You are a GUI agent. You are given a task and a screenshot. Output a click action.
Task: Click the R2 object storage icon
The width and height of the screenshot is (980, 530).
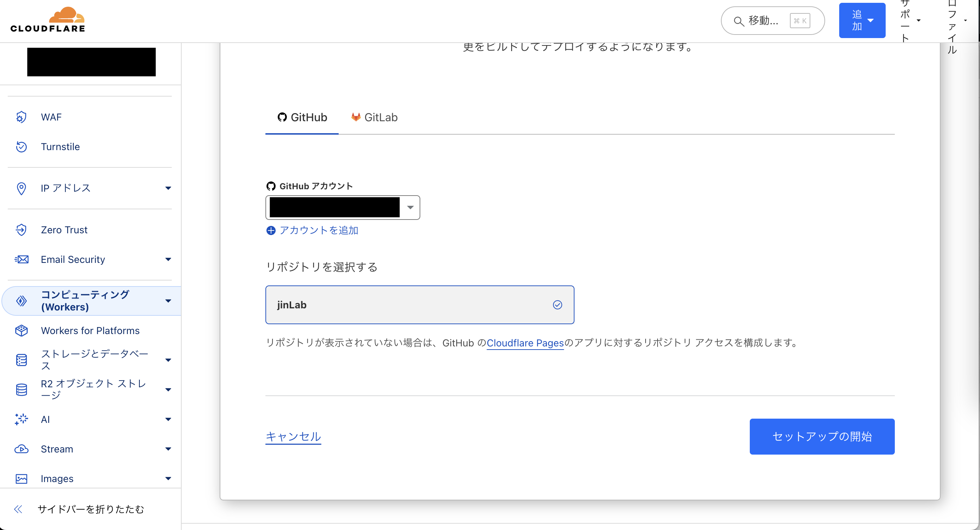click(21, 389)
